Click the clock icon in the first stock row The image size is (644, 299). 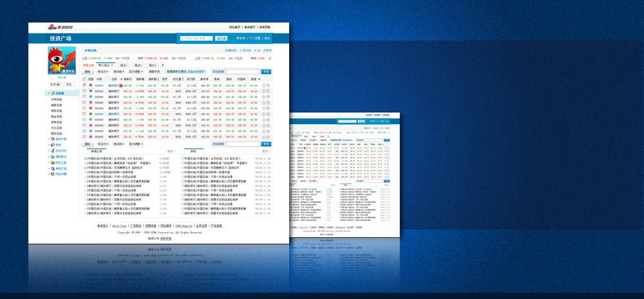(x=264, y=85)
